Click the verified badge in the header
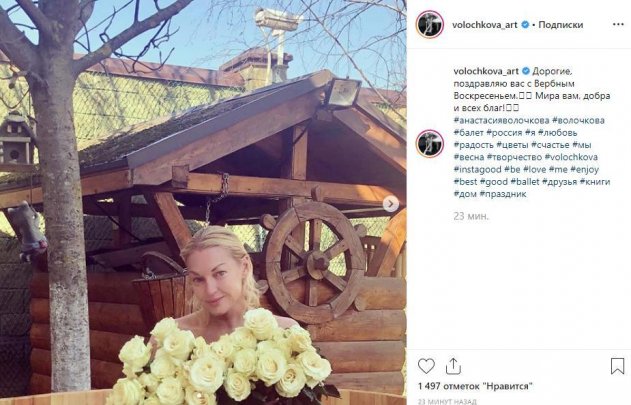This screenshot has width=631, height=405. 525,25
